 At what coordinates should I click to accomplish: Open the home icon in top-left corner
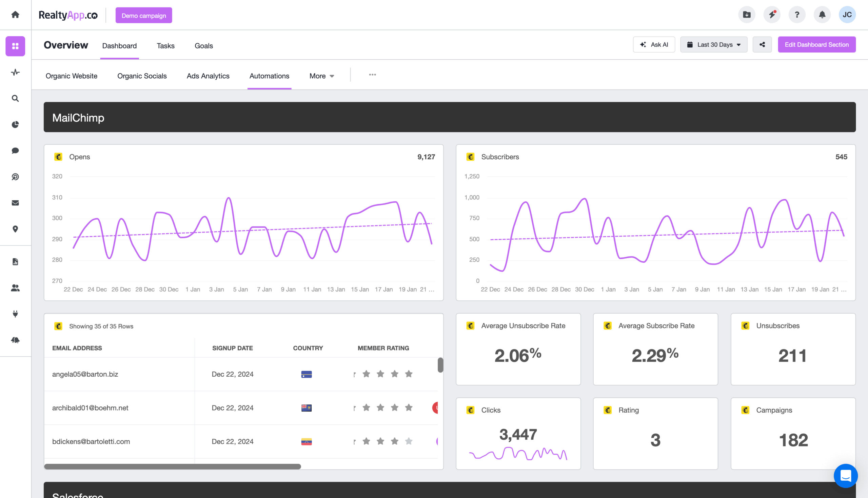pos(15,15)
